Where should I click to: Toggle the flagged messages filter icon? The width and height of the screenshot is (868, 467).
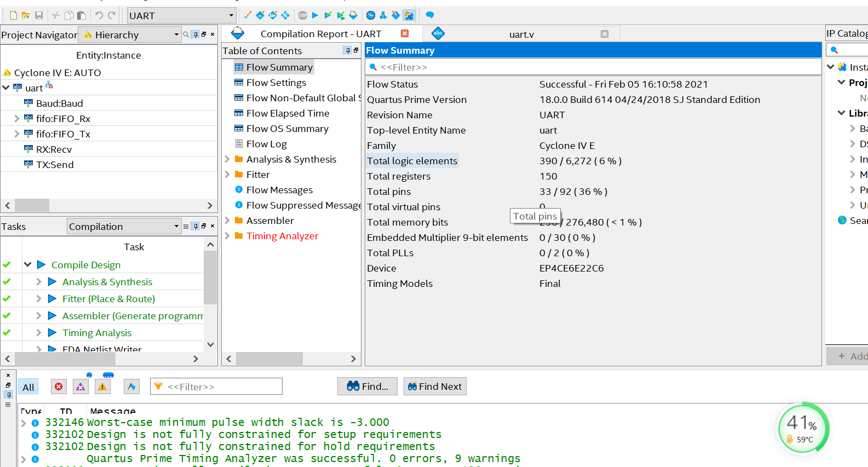tap(131, 387)
